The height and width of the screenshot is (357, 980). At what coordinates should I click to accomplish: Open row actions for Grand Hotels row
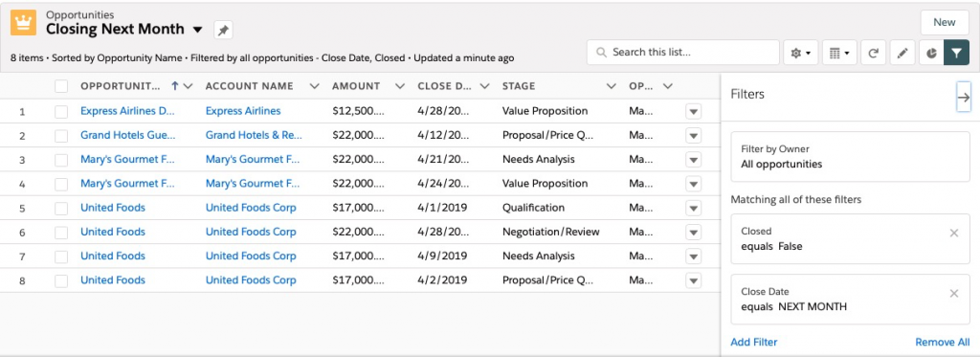(x=693, y=136)
